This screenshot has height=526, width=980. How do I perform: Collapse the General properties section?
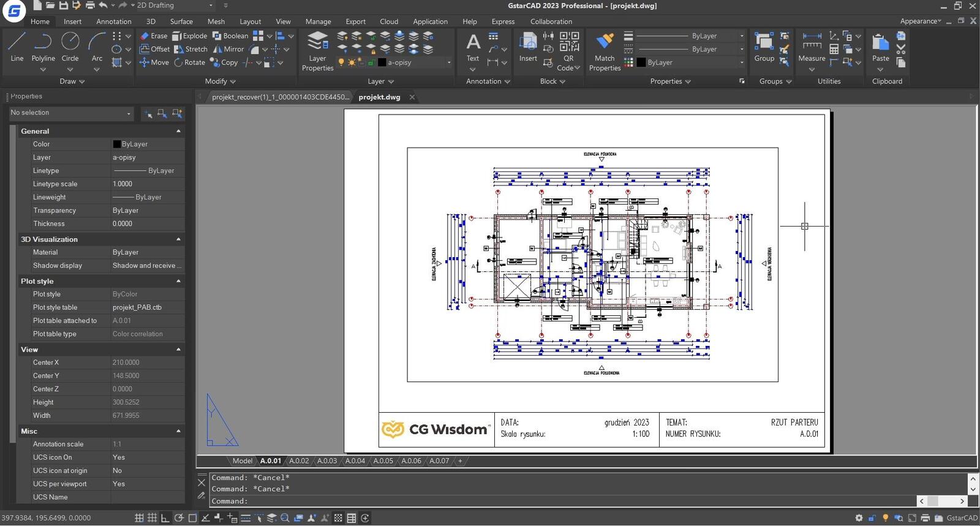point(178,131)
